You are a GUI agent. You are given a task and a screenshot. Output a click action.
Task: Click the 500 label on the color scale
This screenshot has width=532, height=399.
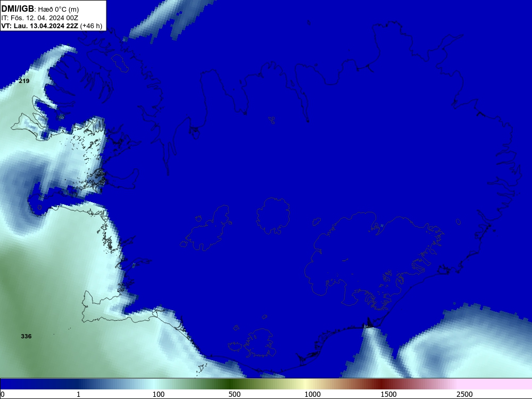[235, 394]
